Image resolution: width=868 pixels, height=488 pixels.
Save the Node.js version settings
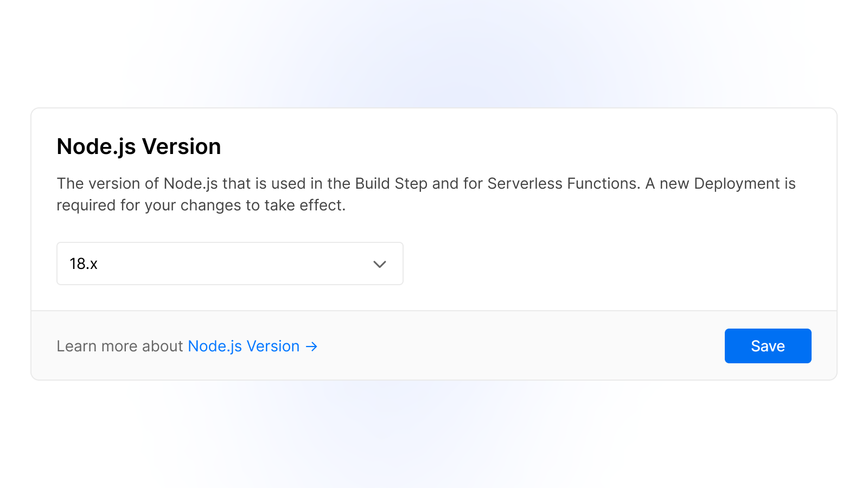click(x=767, y=345)
